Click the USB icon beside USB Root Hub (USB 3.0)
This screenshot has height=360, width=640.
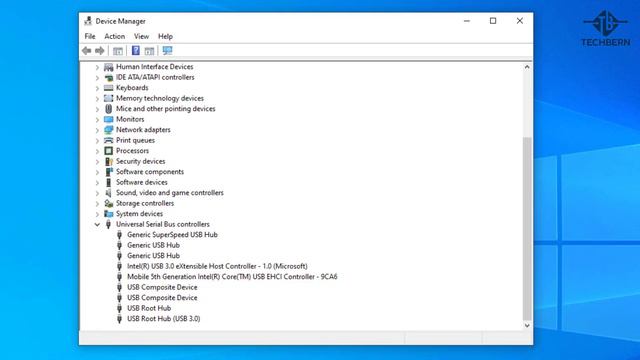tap(120, 319)
